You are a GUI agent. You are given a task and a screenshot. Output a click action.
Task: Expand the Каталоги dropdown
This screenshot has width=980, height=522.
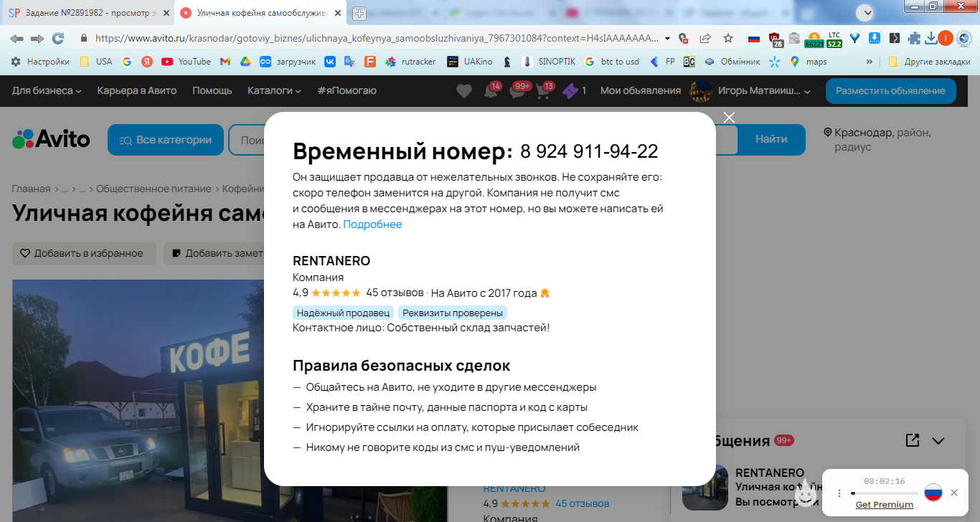(275, 91)
